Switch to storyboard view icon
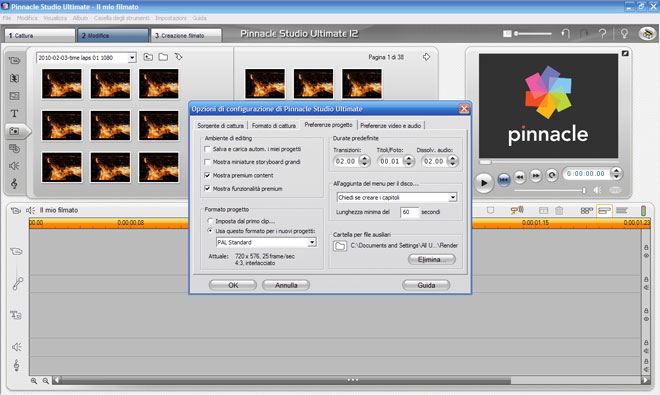This screenshot has height=395, width=660. 586,210
